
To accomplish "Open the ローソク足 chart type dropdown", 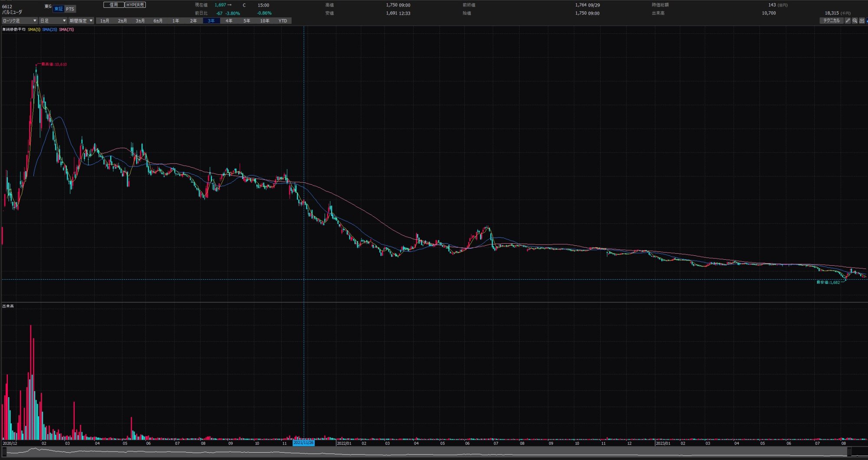I will (x=20, y=21).
